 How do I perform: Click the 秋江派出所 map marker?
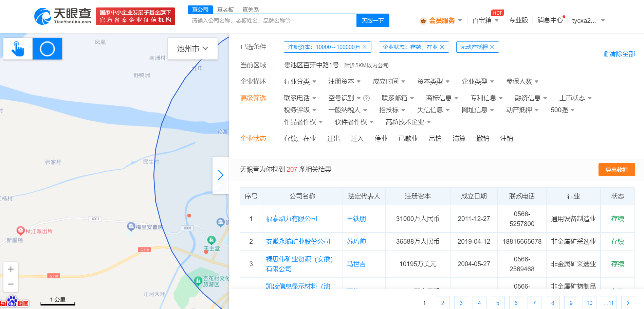coord(20,231)
